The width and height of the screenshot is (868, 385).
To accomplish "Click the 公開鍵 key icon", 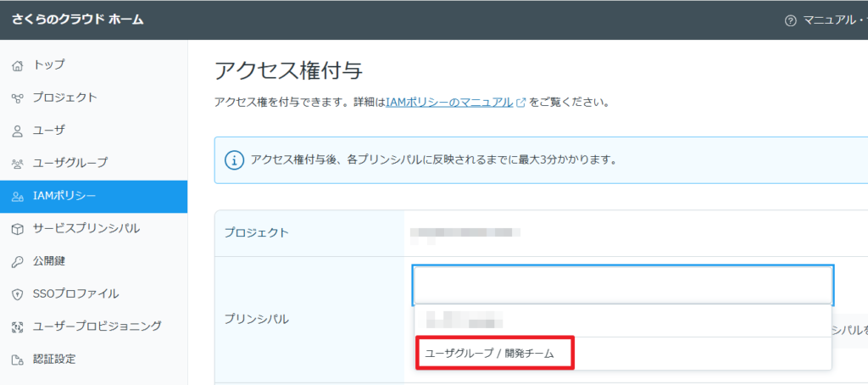I will [17, 262].
